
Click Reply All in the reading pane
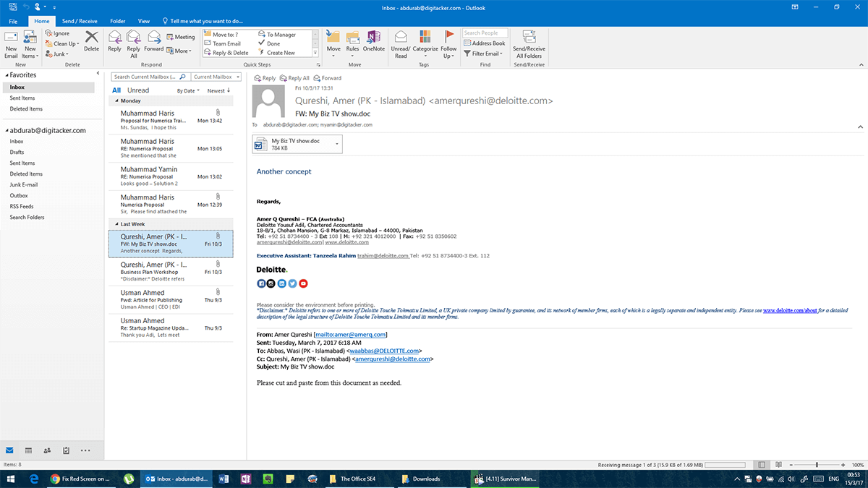(x=294, y=78)
